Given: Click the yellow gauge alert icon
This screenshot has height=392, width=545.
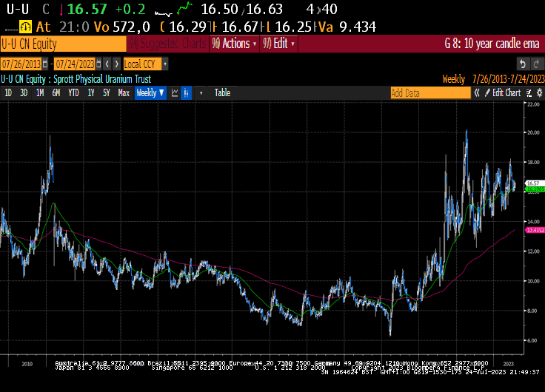Looking at the screenshot, I should (x=25, y=27).
